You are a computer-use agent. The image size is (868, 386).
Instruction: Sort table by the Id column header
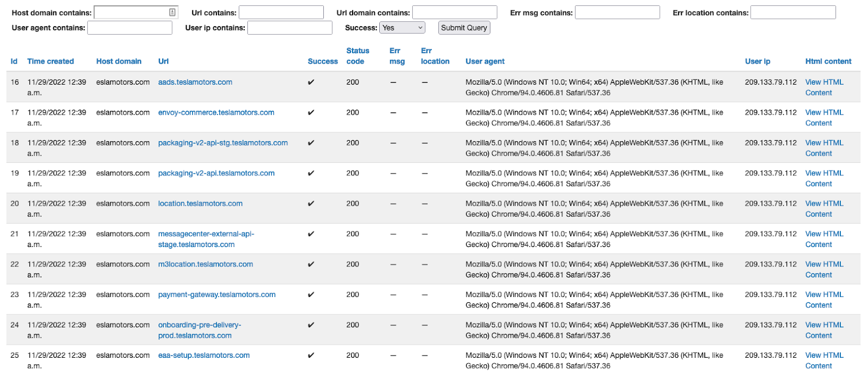14,61
